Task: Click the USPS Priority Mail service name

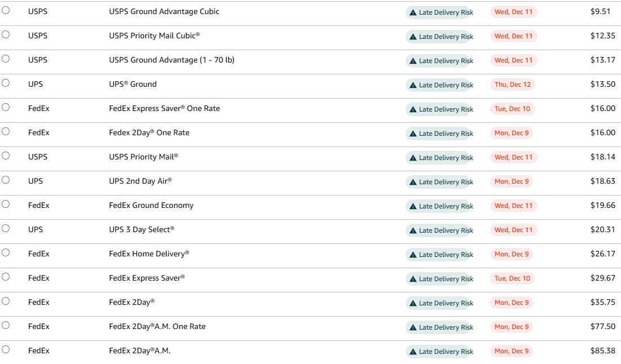Action: tap(143, 157)
